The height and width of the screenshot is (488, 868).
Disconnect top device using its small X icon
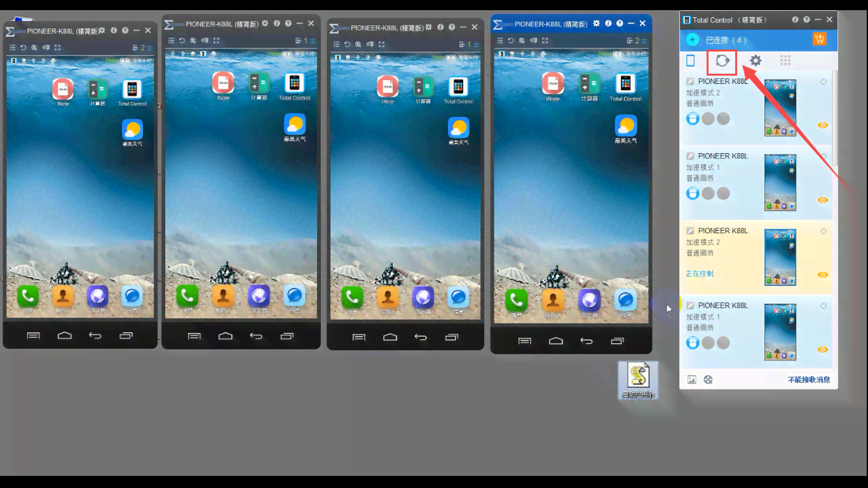tap(824, 82)
